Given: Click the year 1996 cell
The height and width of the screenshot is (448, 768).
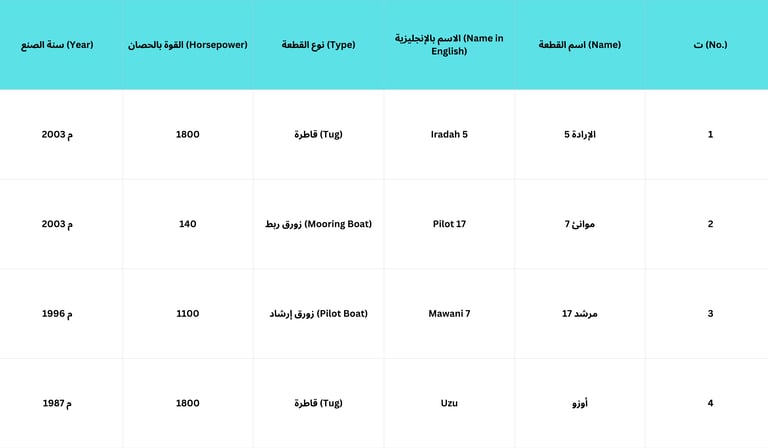Looking at the screenshot, I should click(57, 313).
